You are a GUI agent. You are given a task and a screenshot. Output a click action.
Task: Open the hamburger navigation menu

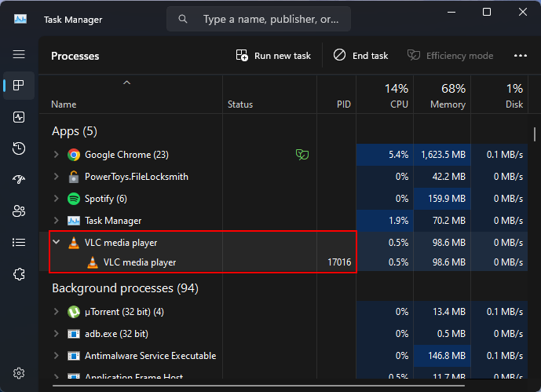pyautogui.click(x=19, y=54)
